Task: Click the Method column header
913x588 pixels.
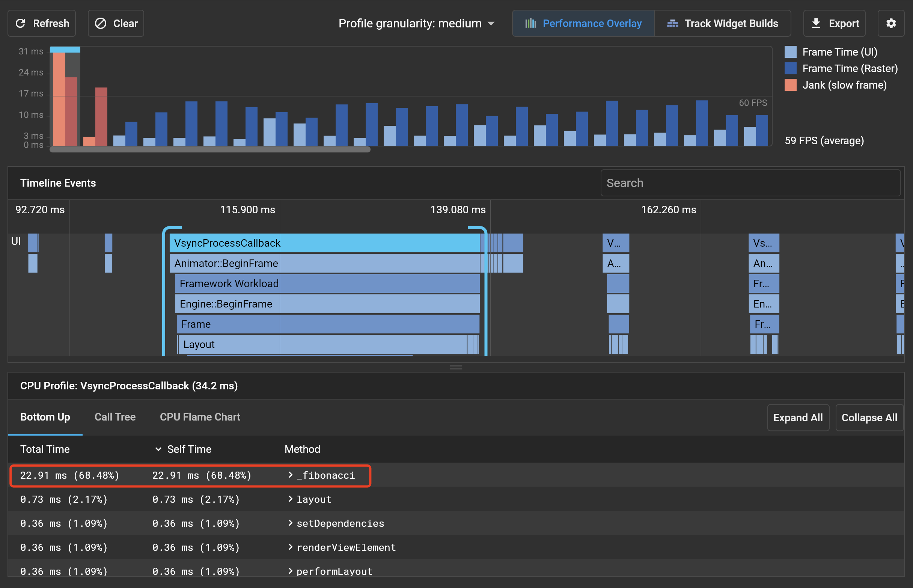Action: pos(302,449)
